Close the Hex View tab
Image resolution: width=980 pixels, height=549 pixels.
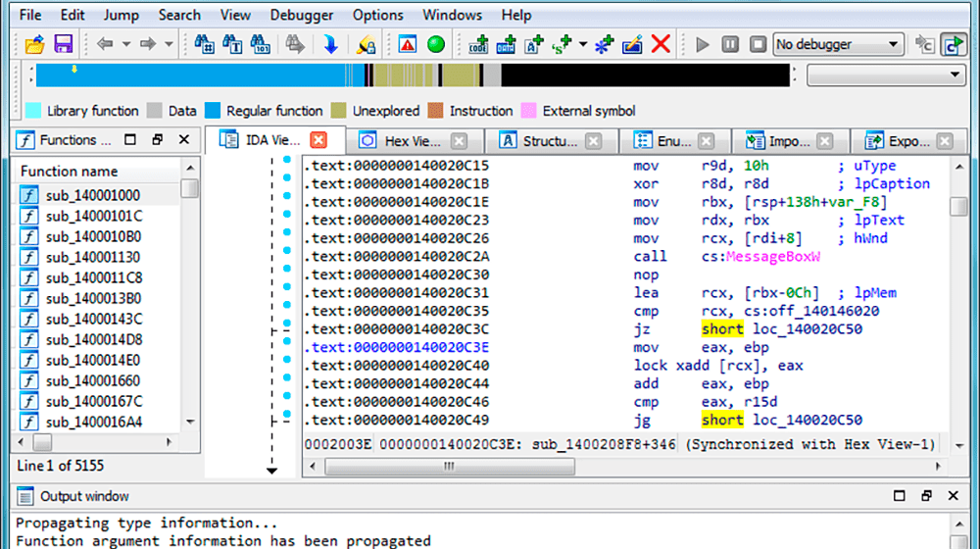[x=459, y=141]
